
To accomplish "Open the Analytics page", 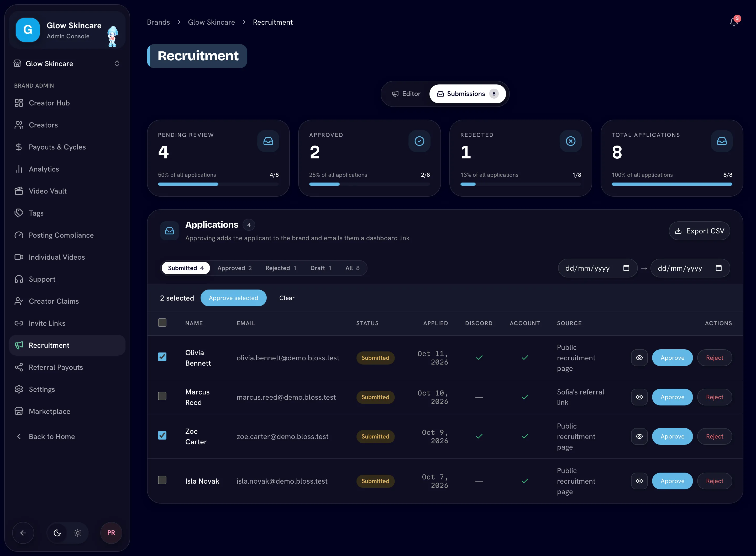I will click(67, 169).
